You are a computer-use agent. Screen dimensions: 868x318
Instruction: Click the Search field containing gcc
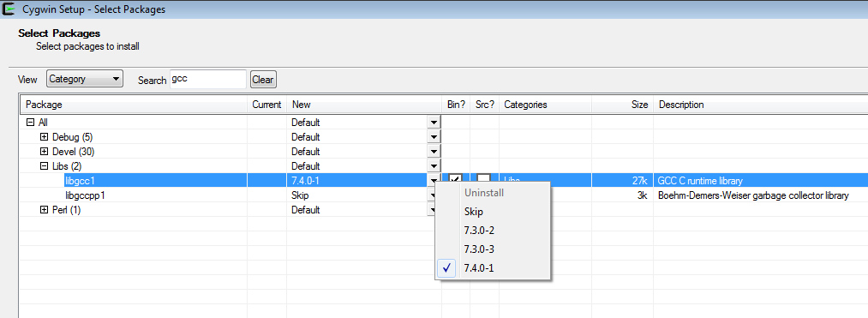207,79
